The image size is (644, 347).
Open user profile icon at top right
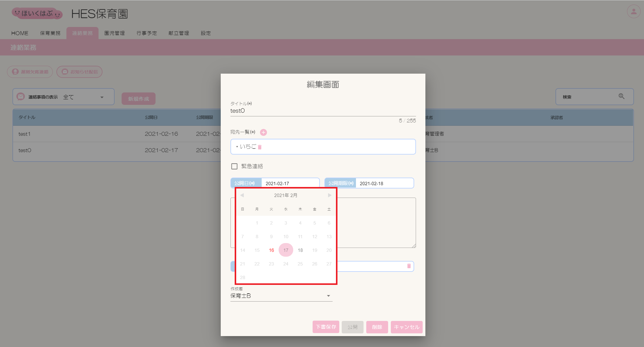633,12
